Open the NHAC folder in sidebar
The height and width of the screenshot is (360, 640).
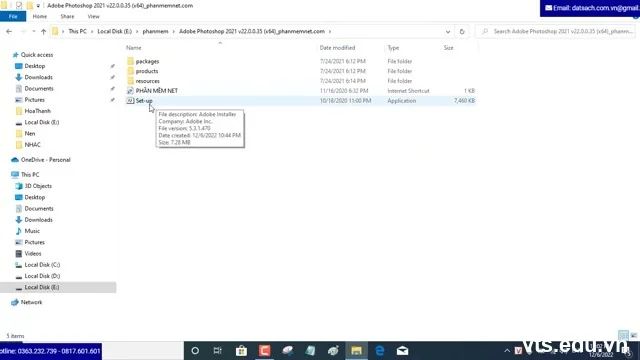pyautogui.click(x=32, y=144)
